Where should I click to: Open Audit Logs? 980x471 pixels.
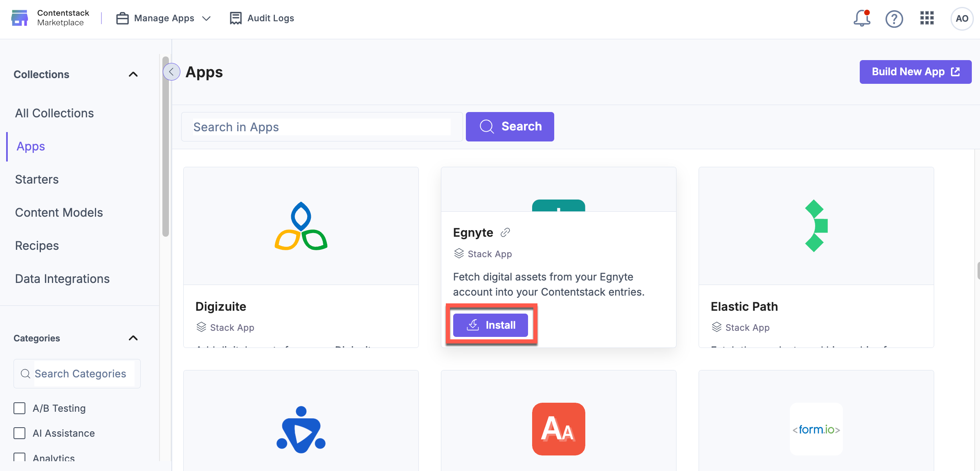tap(262, 18)
